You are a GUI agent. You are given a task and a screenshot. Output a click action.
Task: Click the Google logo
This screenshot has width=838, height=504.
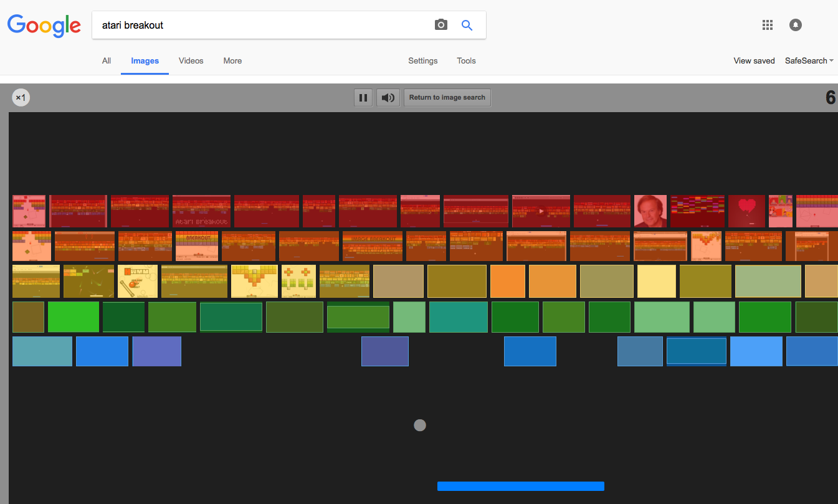point(44,25)
